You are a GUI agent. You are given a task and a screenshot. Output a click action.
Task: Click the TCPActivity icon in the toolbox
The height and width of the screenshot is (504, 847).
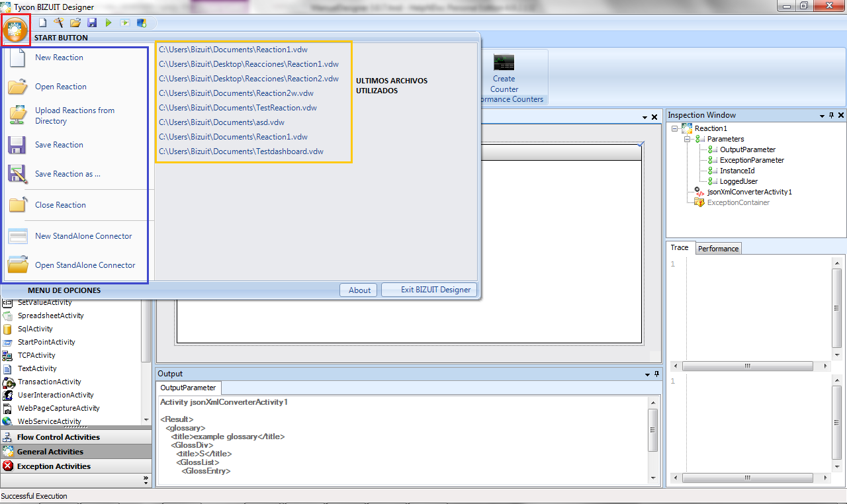tap(7, 355)
